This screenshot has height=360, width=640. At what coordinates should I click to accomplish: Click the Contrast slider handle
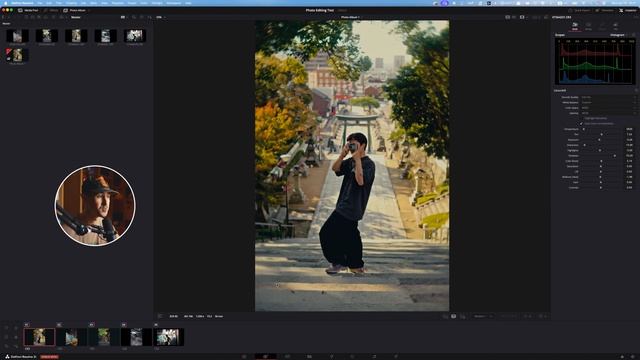[x=600, y=187]
